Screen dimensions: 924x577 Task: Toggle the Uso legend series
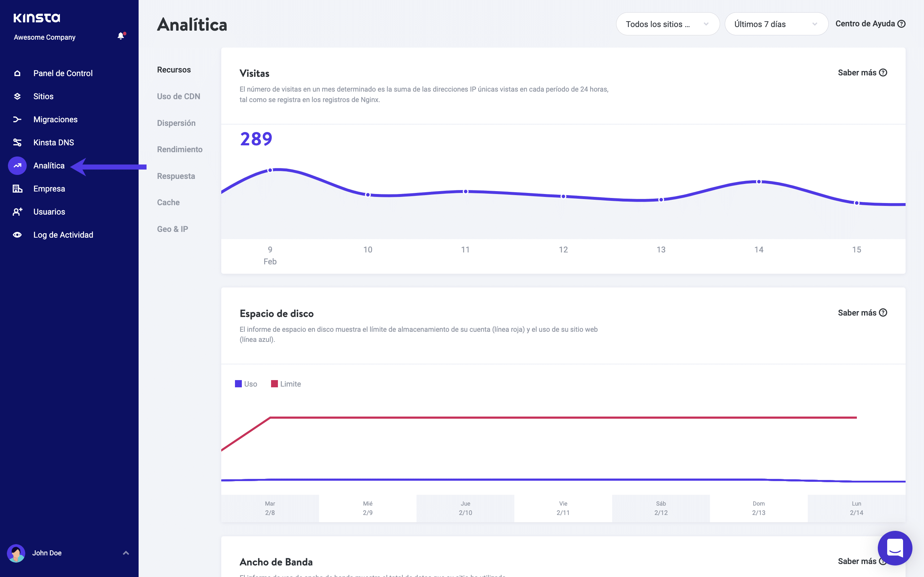pyautogui.click(x=246, y=384)
